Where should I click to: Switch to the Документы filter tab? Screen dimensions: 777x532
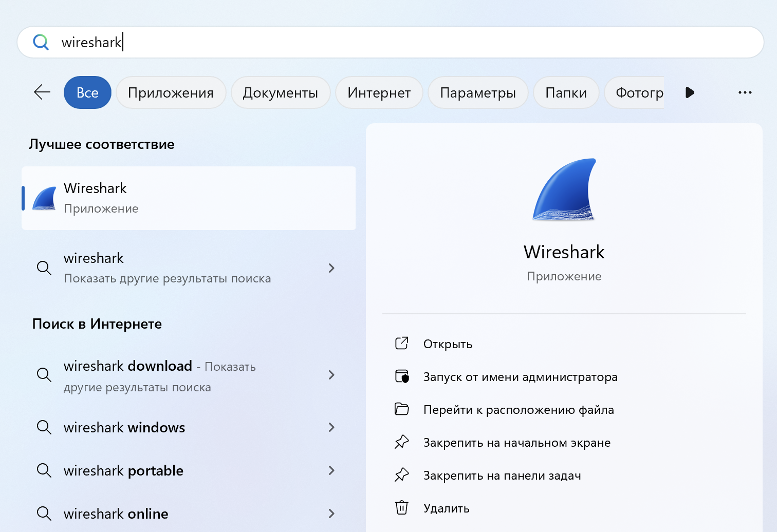(281, 92)
